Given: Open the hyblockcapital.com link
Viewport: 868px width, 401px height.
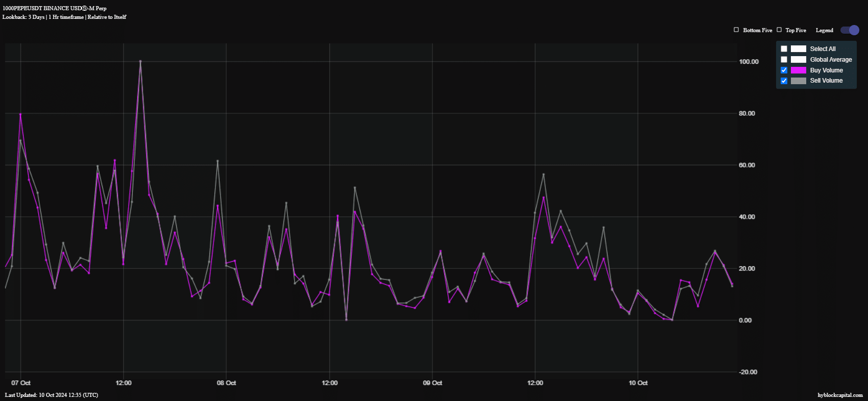Looking at the screenshot, I should (x=840, y=395).
